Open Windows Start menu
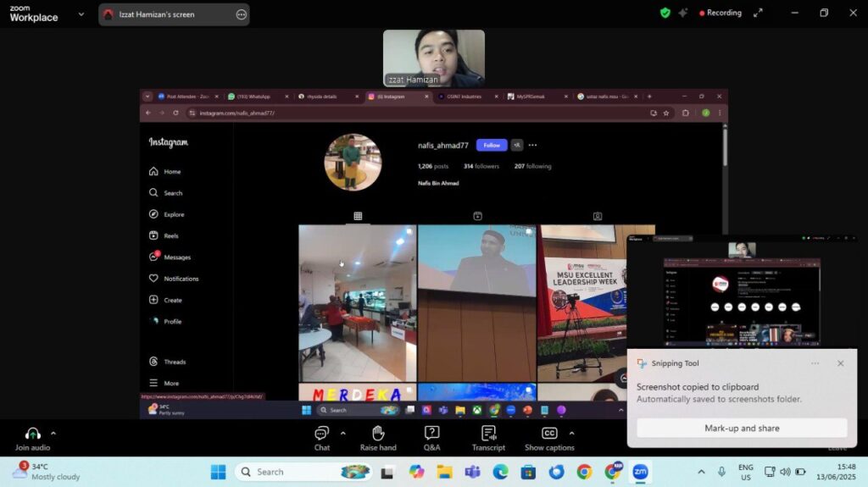This screenshot has width=868, height=487. (218, 472)
